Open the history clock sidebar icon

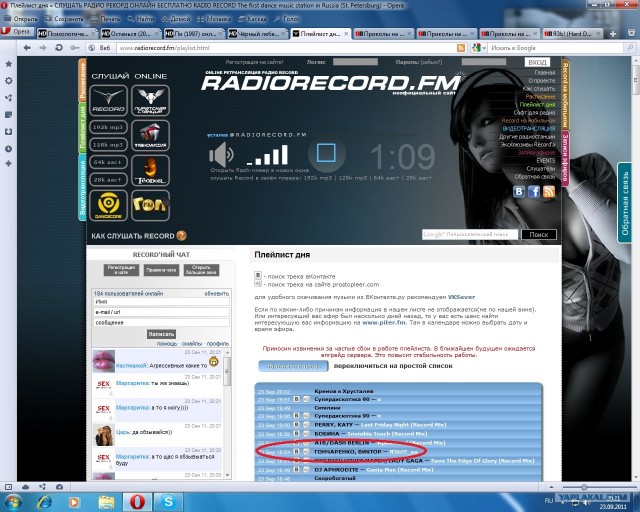(x=8, y=149)
